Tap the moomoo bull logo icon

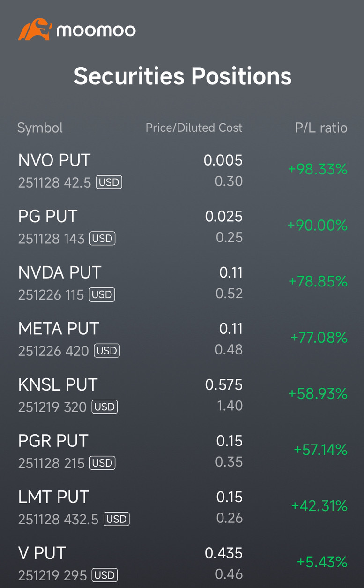(34, 29)
